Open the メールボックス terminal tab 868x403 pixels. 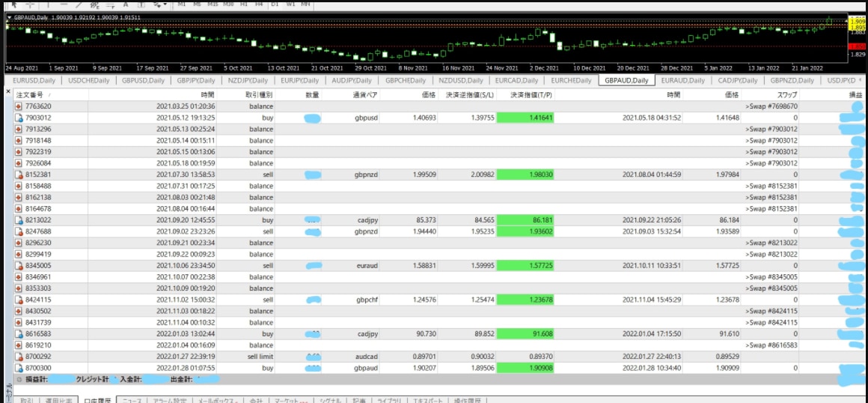pos(218,400)
